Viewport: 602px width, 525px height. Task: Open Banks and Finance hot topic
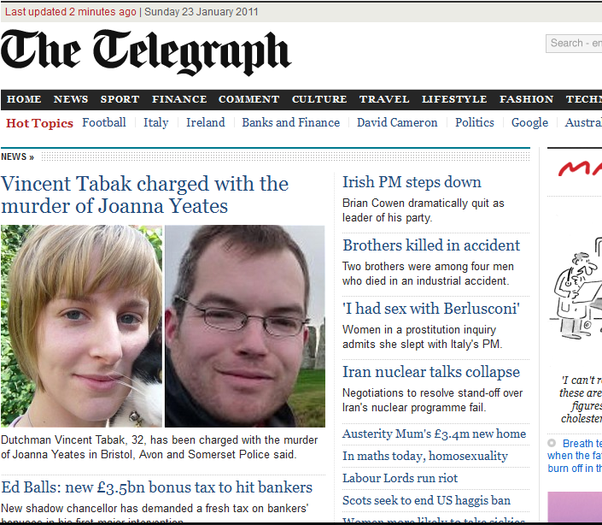coord(291,123)
